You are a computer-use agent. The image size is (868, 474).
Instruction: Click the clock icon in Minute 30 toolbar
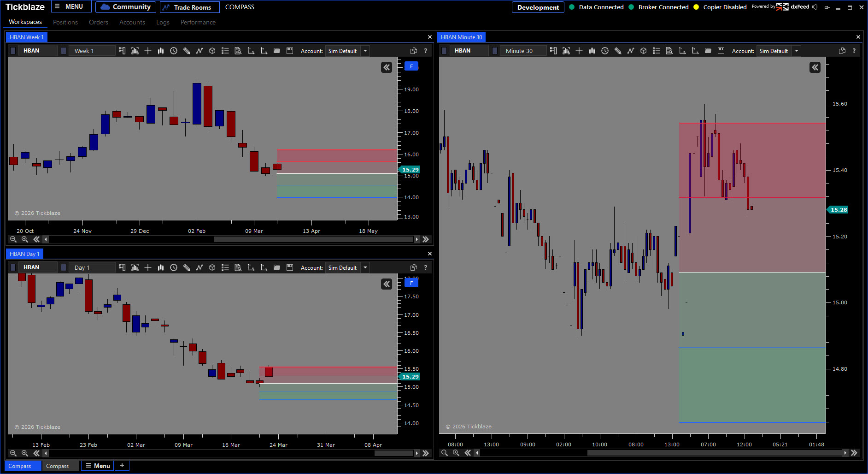tap(605, 51)
